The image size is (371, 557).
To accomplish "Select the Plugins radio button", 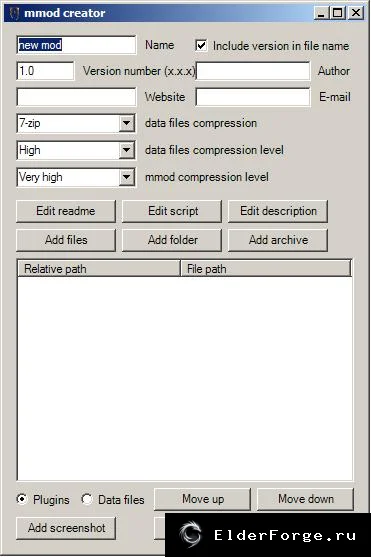I will pyautogui.click(x=22, y=499).
